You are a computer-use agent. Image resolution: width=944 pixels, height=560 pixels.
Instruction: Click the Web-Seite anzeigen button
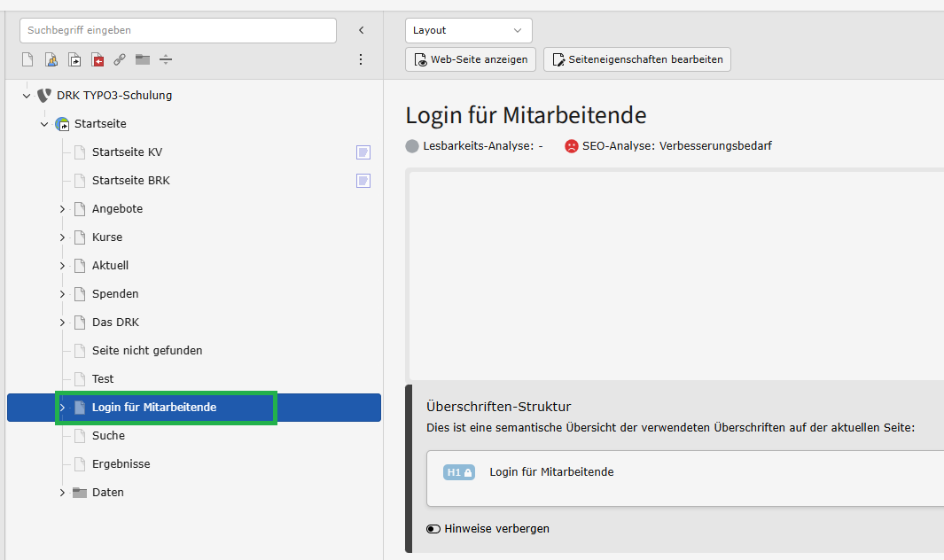click(470, 59)
